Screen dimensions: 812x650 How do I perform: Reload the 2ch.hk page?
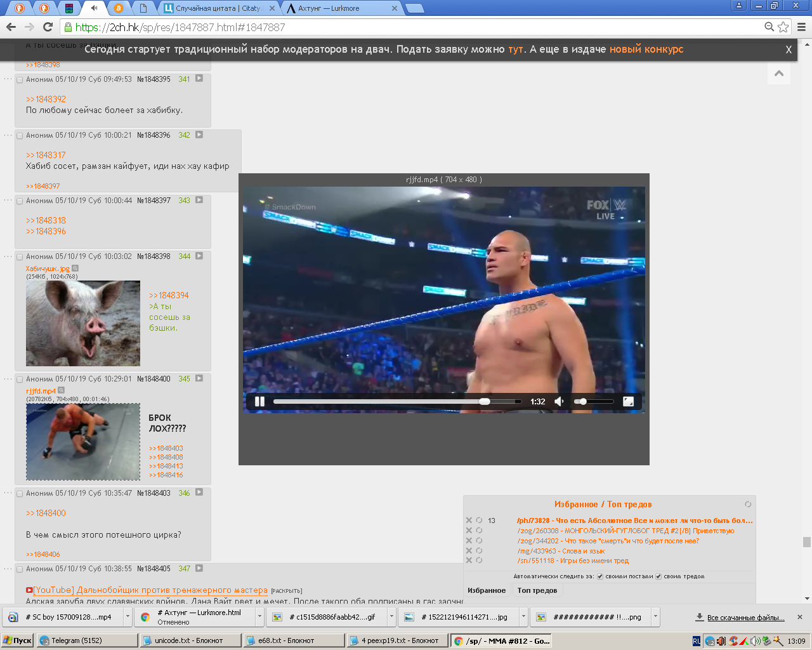(x=48, y=27)
